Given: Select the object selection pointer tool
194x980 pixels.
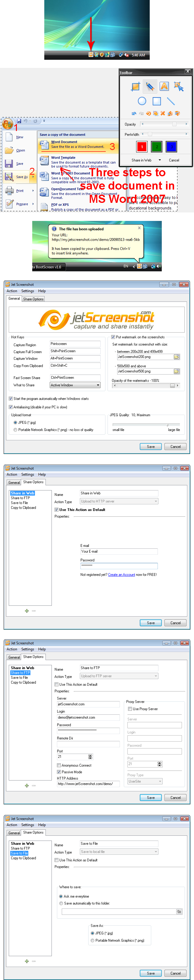Looking at the screenshot, I should tap(179, 87).
